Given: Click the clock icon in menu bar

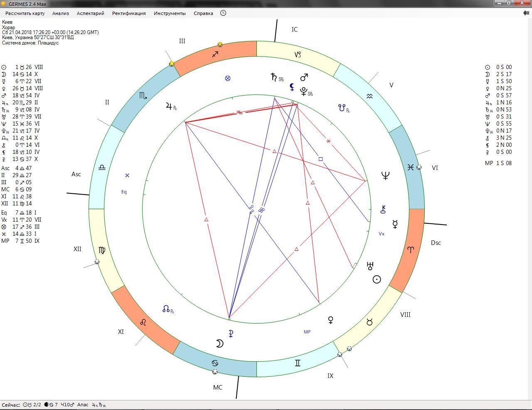Looking at the screenshot, I should click(x=223, y=13).
